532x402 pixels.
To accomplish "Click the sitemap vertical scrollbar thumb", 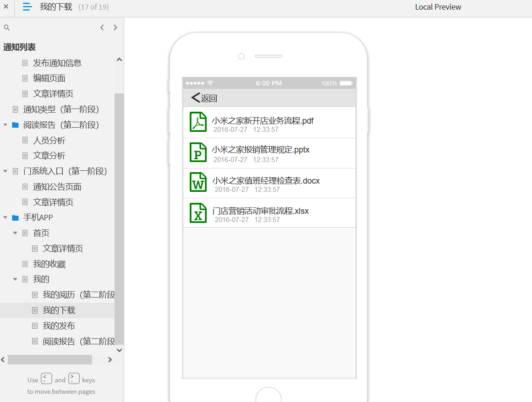I will click(119, 218).
